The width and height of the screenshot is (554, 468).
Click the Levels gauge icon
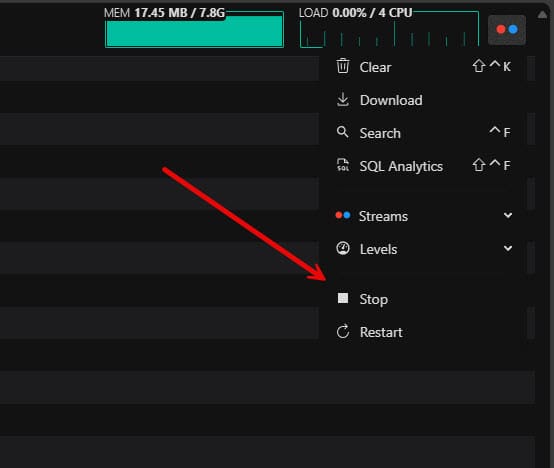(343, 248)
